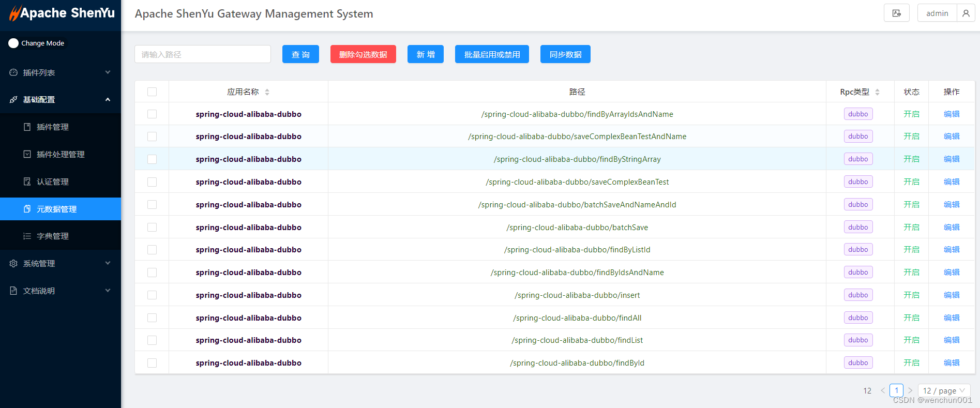Check the findByArrayIdsAndName row checkbox
Image resolution: width=980 pixels, height=408 pixels.
(152, 114)
